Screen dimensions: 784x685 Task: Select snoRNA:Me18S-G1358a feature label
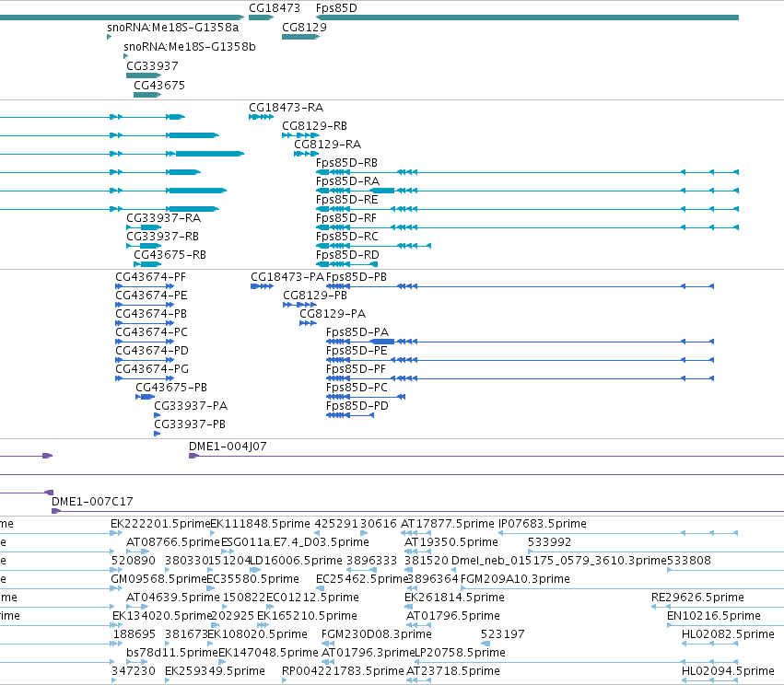tap(173, 28)
